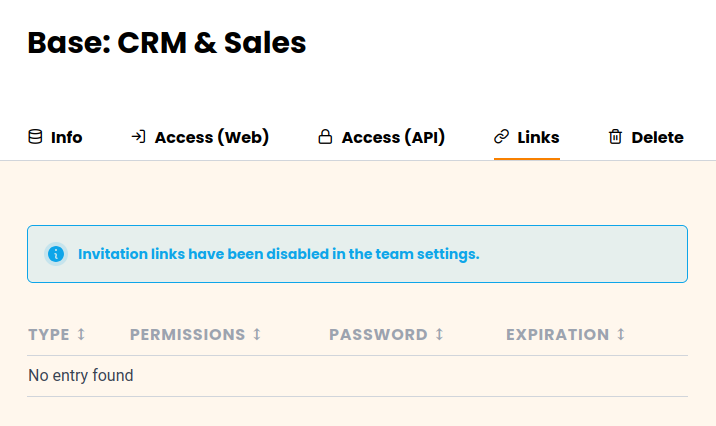Screen dimensions: 716x426
Task: Open the Access (Web) tab
Action: [211, 137]
